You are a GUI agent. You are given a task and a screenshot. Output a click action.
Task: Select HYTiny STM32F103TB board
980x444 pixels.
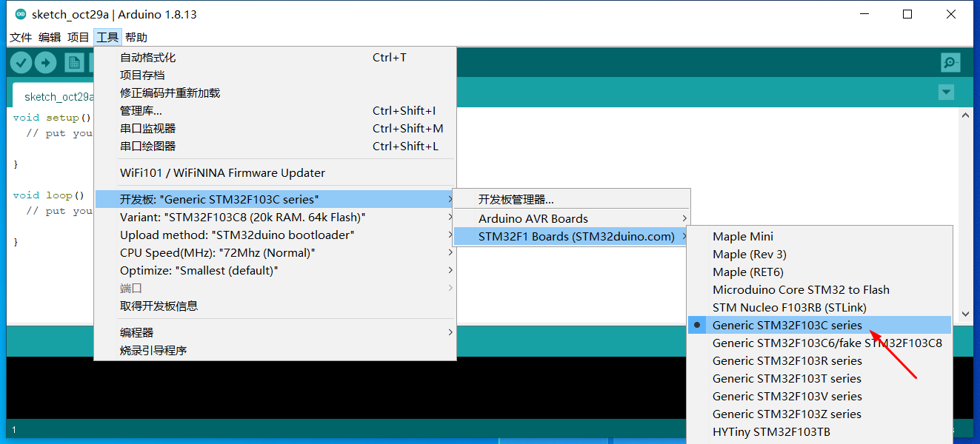click(x=819, y=431)
